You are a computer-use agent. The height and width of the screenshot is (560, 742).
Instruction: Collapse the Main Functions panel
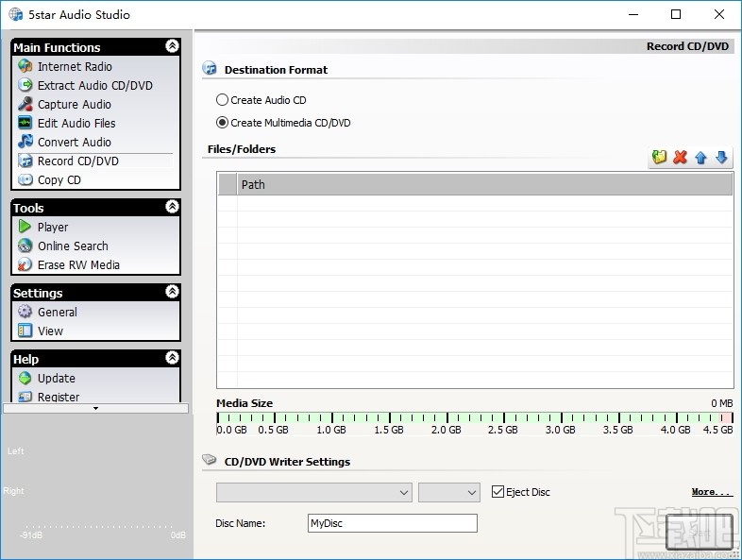172,46
